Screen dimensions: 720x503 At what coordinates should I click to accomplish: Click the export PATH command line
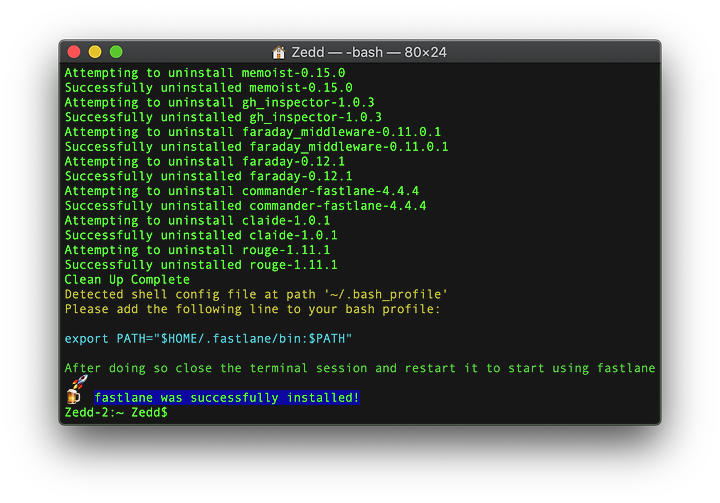point(208,339)
